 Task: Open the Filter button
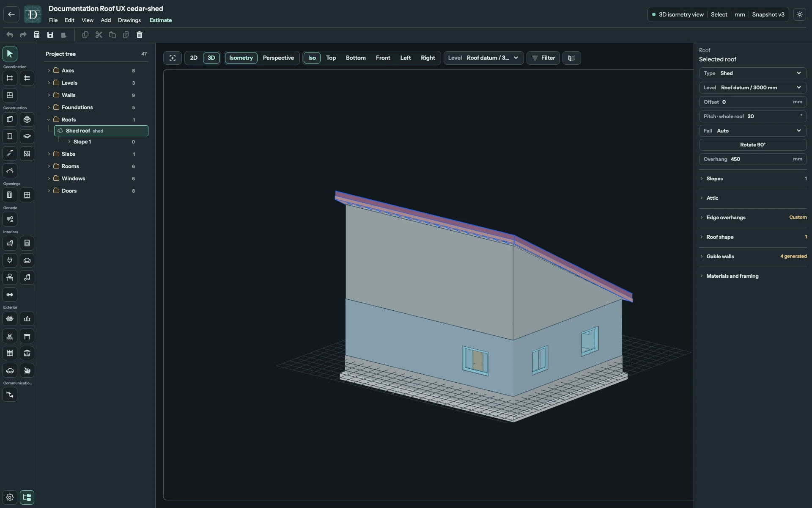pos(543,58)
